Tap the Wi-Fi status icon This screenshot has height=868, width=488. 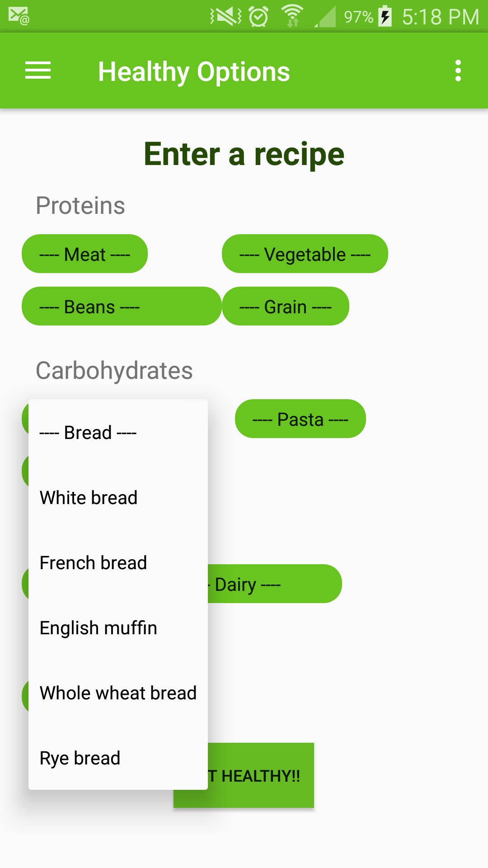click(x=292, y=16)
